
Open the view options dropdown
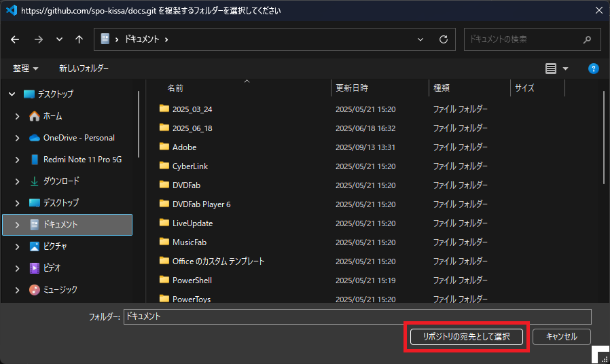(565, 69)
